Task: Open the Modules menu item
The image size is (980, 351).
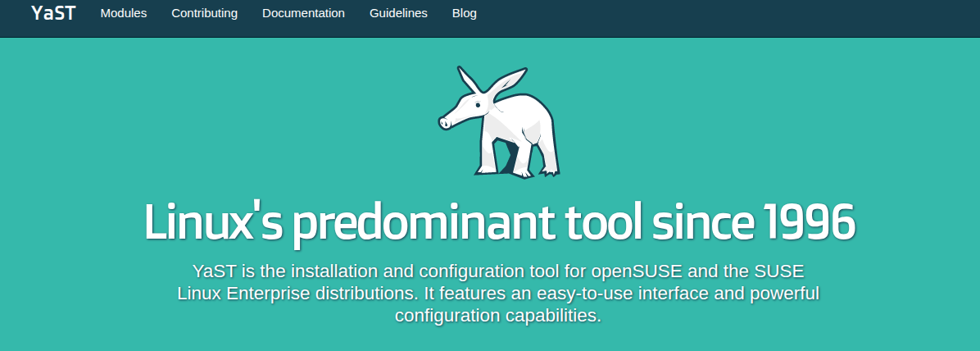Action: (124, 13)
